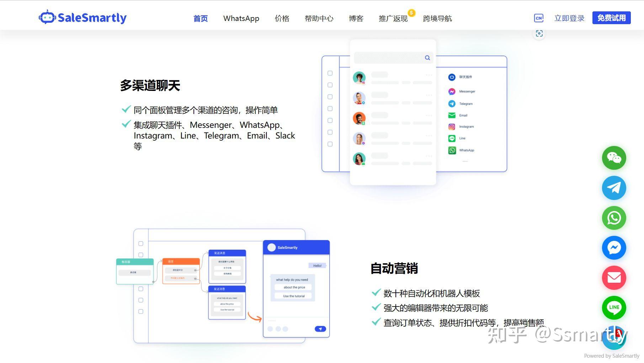Image resolution: width=644 pixels, height=363 pixels.
Task: Click the orange-background avatar in the chat list
Action: click(359, 118)
